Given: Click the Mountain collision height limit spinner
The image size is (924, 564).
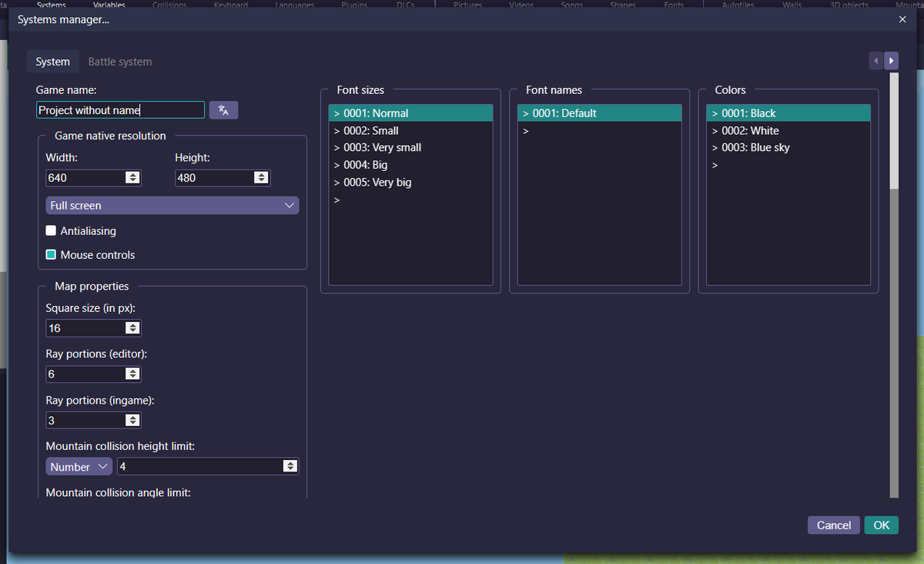Looking at the screenshot, I should click(290, 466).
